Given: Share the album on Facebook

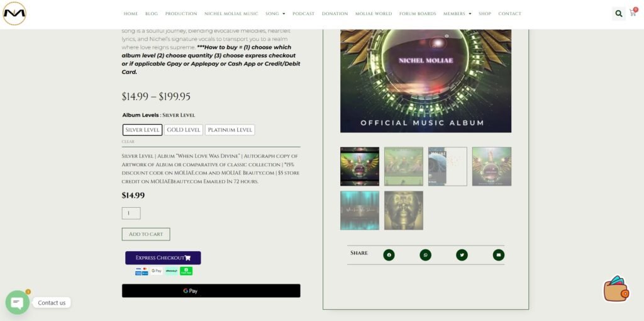Looking at the screenshot, I should tap(389, 255).
